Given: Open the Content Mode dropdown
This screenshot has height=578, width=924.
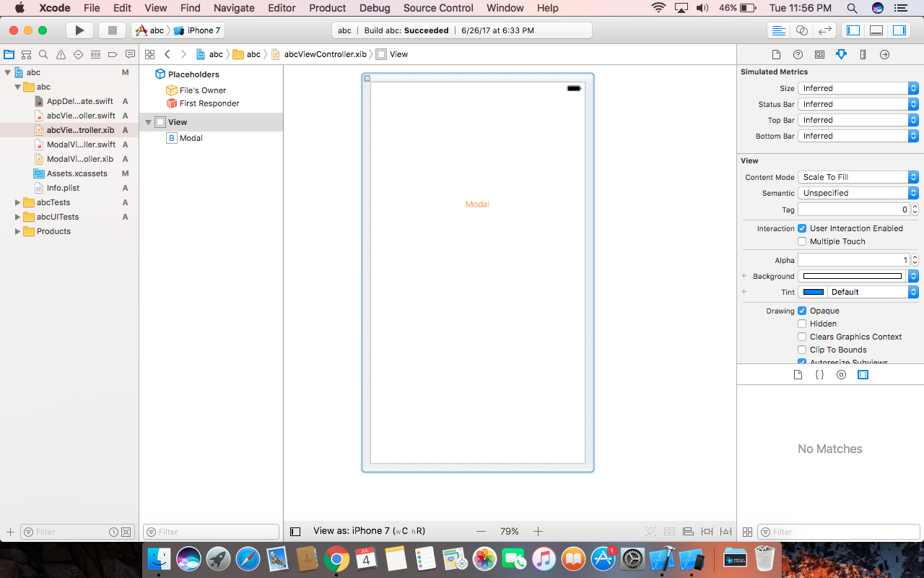Looking at the screenshot, I should coord(857,176).
